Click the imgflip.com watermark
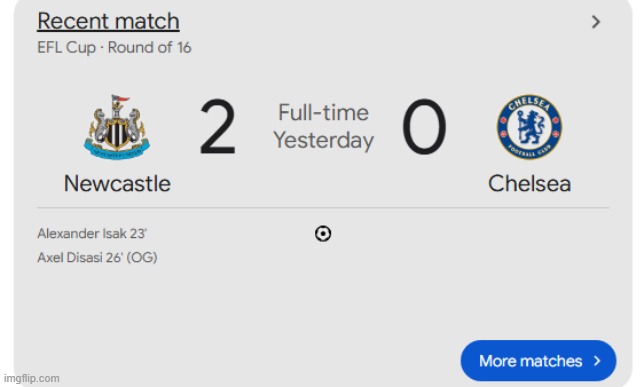 [x=32, y=378]
